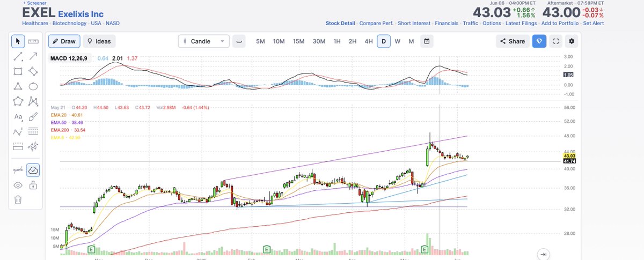644x260 pixels.
Task: Open Compare Perf. page
Action: (376, 24)
